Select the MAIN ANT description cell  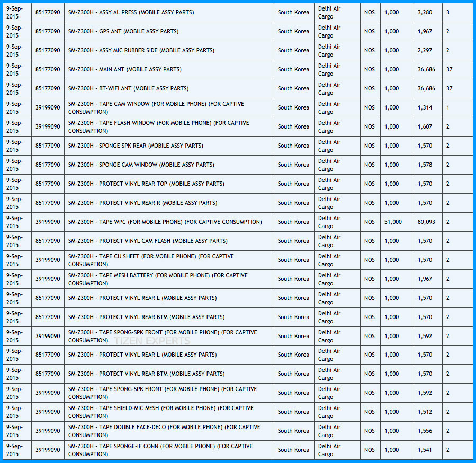coord(125,69)
